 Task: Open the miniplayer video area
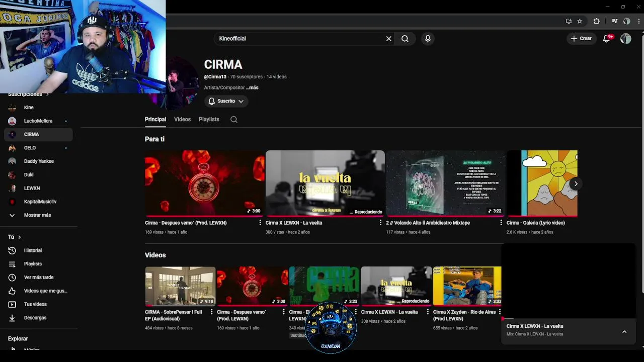(569, 281)
